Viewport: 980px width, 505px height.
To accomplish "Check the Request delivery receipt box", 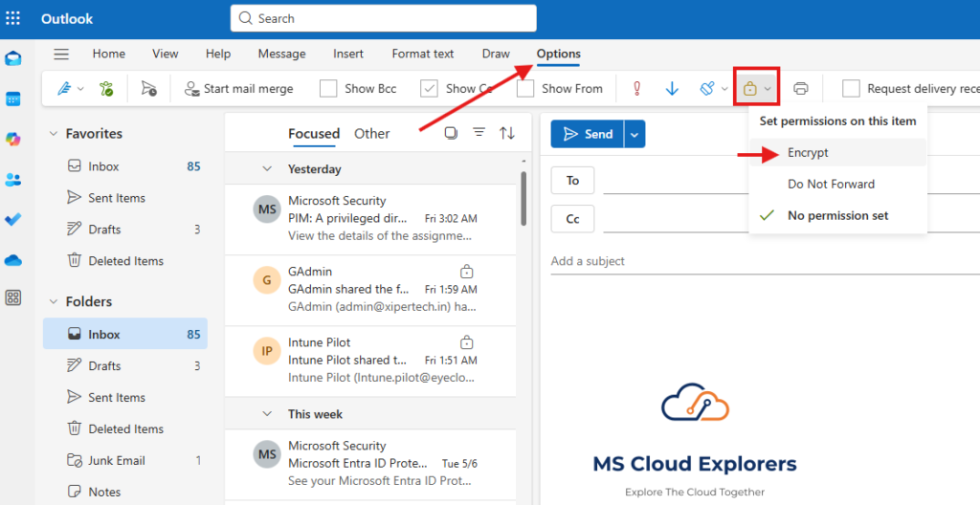I will (851, 89).
